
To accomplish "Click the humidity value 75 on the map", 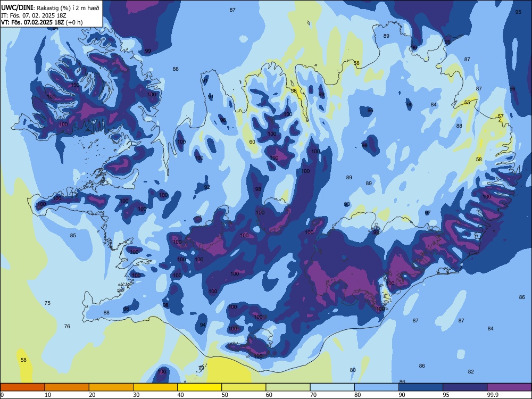I will click(47, 303).
